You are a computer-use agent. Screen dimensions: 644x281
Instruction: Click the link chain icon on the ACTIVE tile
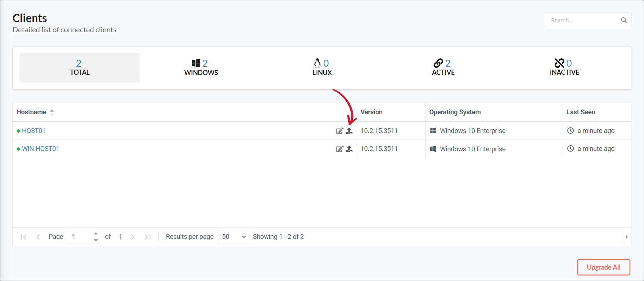438,63
